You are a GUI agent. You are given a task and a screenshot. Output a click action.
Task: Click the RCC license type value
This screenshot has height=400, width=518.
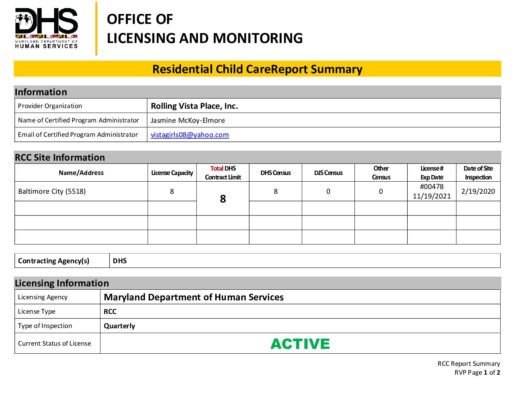coord(110,312)
